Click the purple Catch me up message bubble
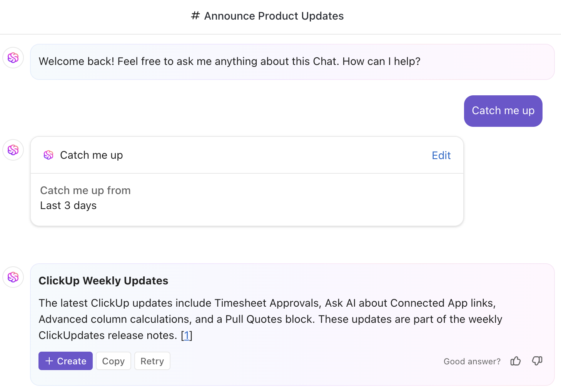 pos(503,111)
